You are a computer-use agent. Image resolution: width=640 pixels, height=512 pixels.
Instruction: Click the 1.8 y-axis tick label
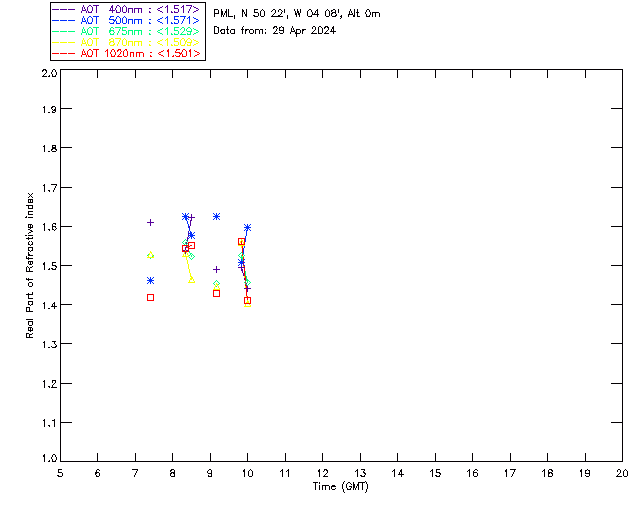(49, 148)
